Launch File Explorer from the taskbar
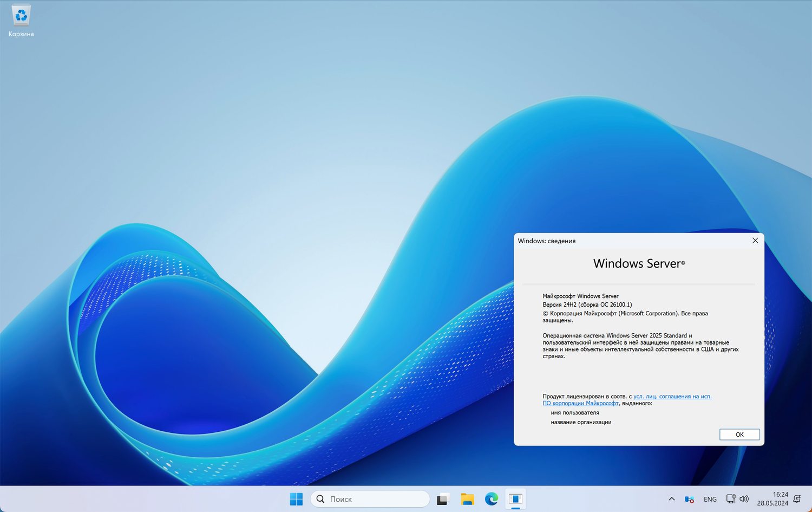 tap(467, 499)
